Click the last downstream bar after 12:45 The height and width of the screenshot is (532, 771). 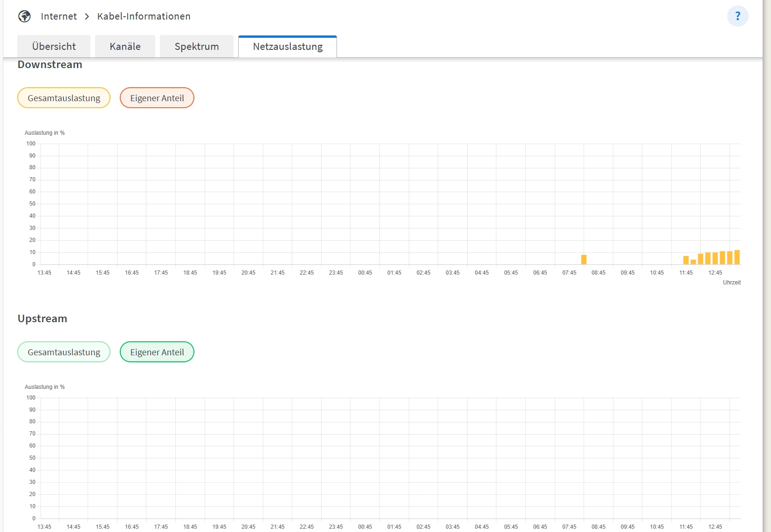pyautogui.click(x=737, y=257)
